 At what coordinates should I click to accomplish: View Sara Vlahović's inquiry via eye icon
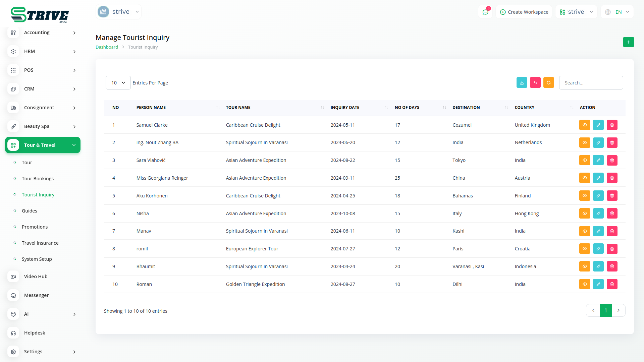[x=584, y=160]
